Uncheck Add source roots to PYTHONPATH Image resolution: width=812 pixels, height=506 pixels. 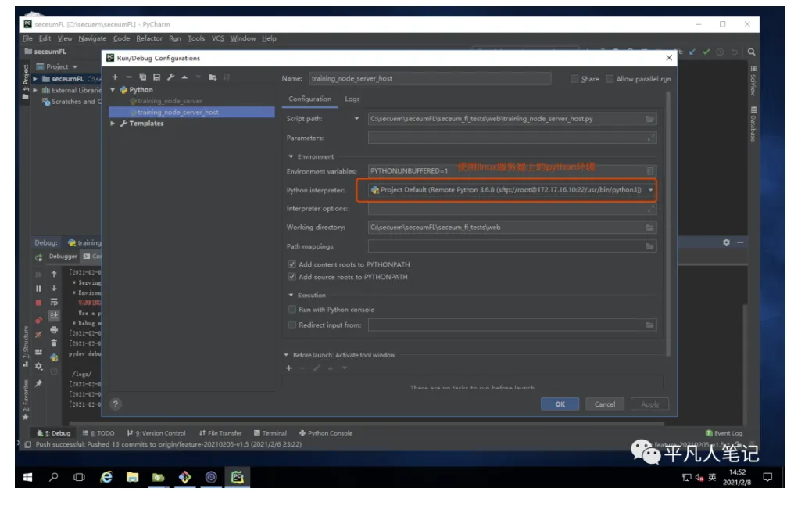(x=292, y=277)
